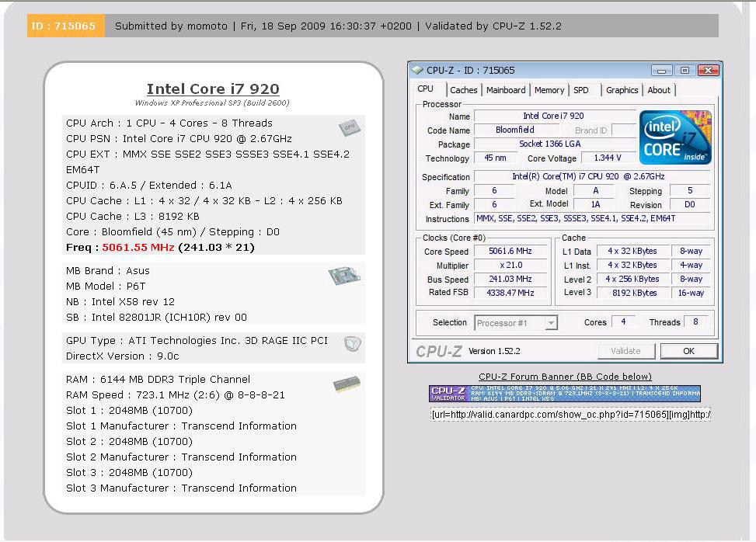Switch to the CPU tab
The image size is (756, 542).
tap(425, 89)
